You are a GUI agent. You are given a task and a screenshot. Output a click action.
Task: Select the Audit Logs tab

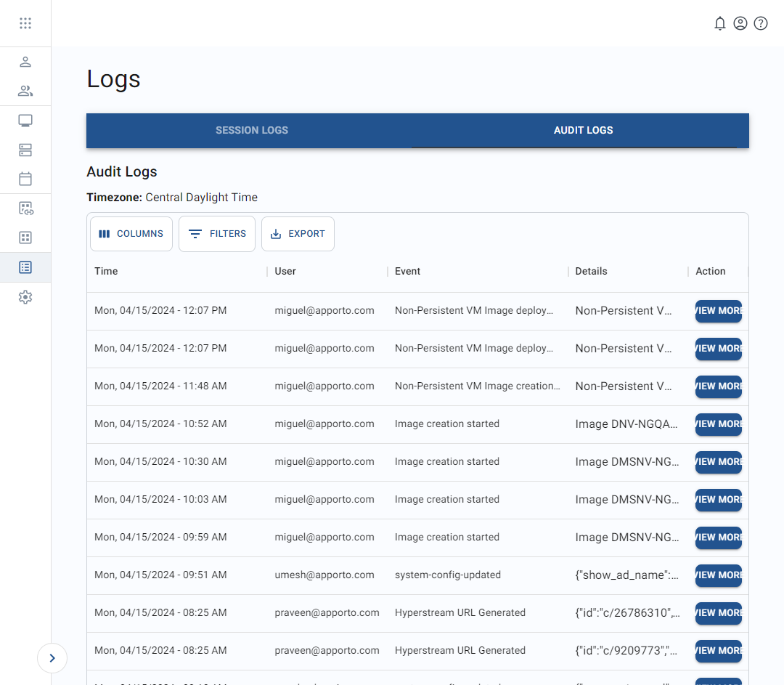pyautogui.click(x=583, y=131)
